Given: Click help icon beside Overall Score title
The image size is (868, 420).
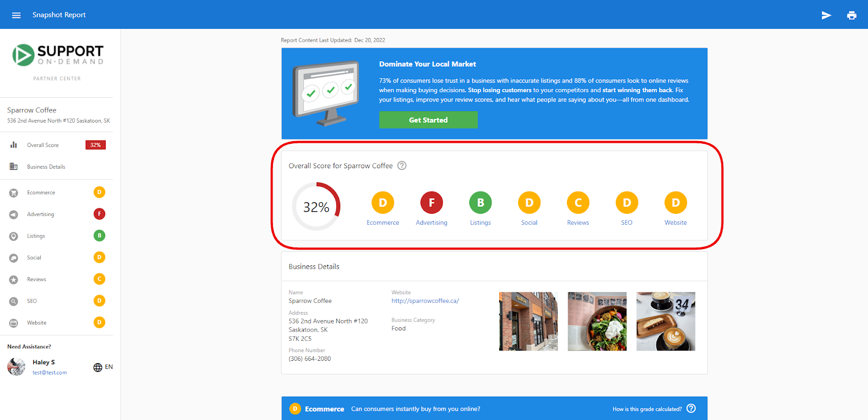Looking at the screenshot, I should 402,166.
